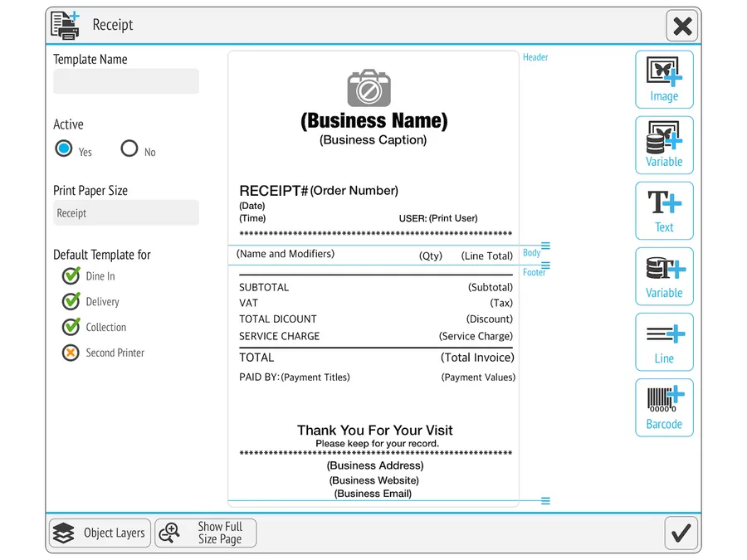Set Active to No
Viewport: 747px width, 560px height.
point(129,149)
